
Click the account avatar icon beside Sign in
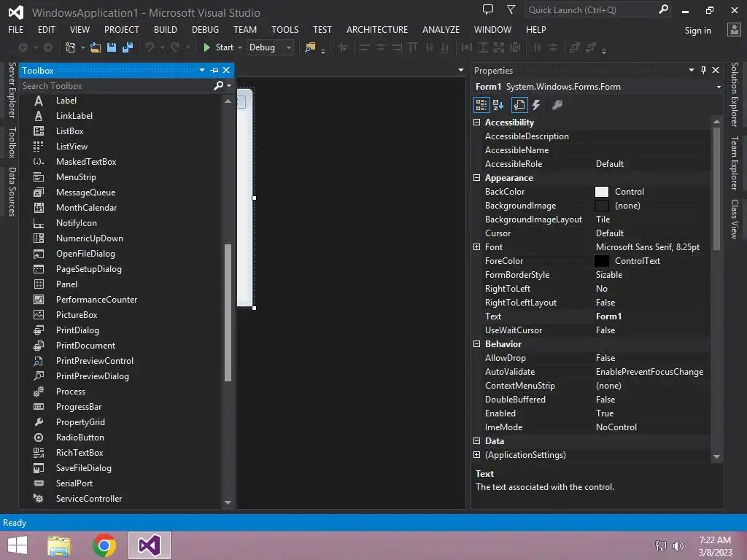click(x=734, y=29)
